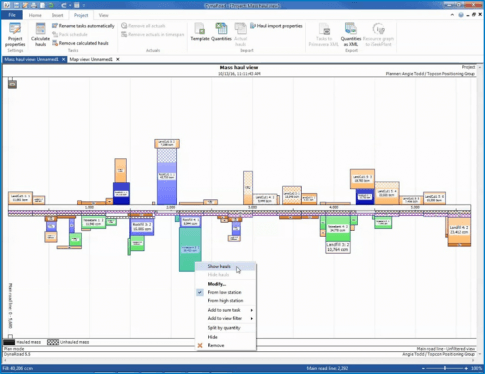Click the DynaRoad application icon in title bar
This screenshot has width=485, height=374.
[6, 5]
